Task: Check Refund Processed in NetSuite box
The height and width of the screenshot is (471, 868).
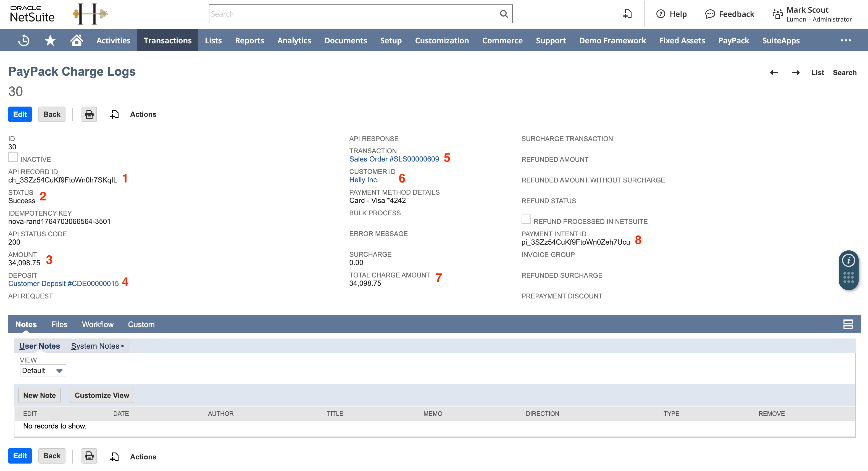Action: click(x=526, y=219)
